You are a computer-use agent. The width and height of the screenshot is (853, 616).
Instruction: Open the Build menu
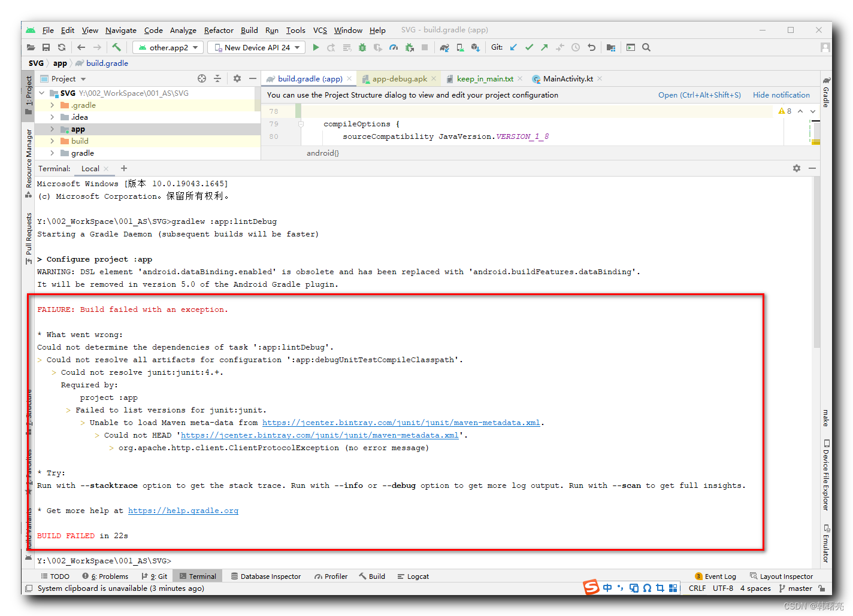pos(249,30)
